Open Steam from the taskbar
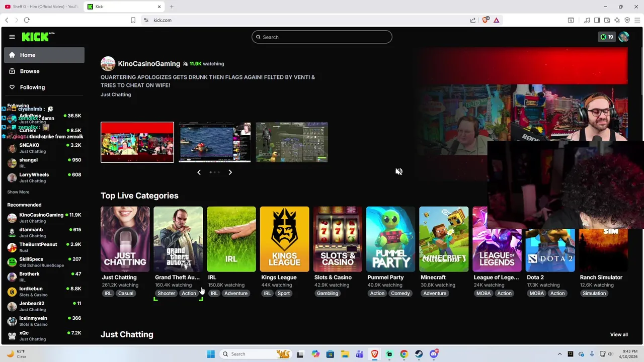Image resolution: width=644 pixels, height=362 pixels. click(419, 354)
